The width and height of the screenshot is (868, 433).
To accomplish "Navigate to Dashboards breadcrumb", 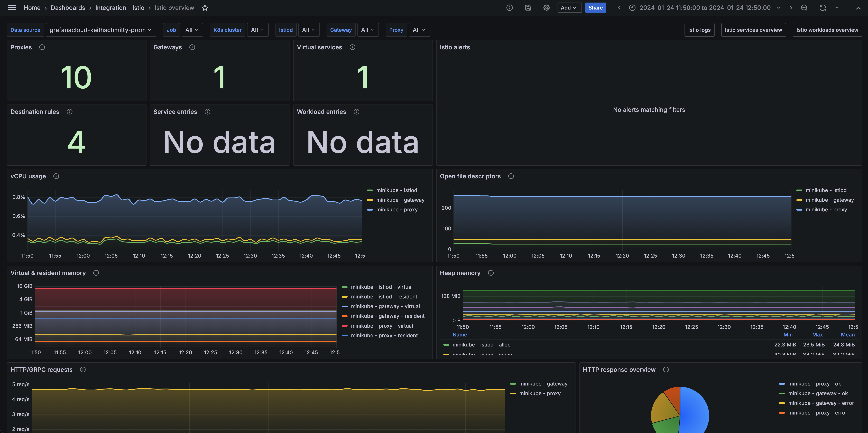I will [68, 7].
